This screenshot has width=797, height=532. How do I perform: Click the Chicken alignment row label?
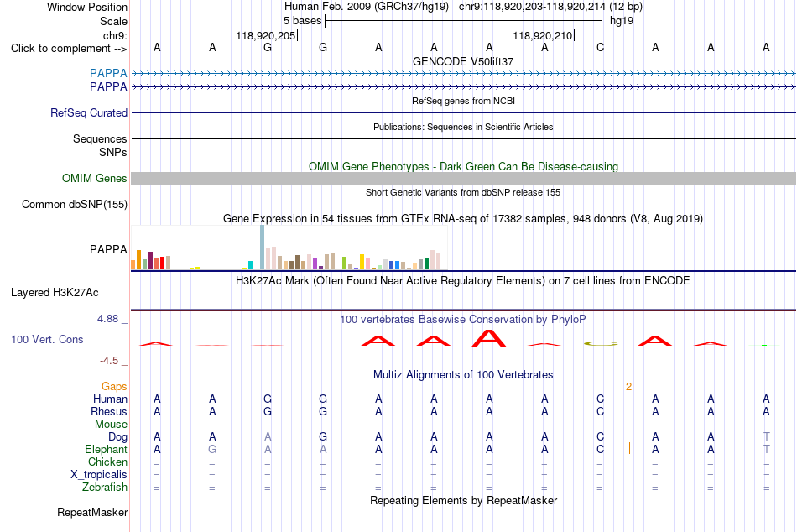point(107,462)
